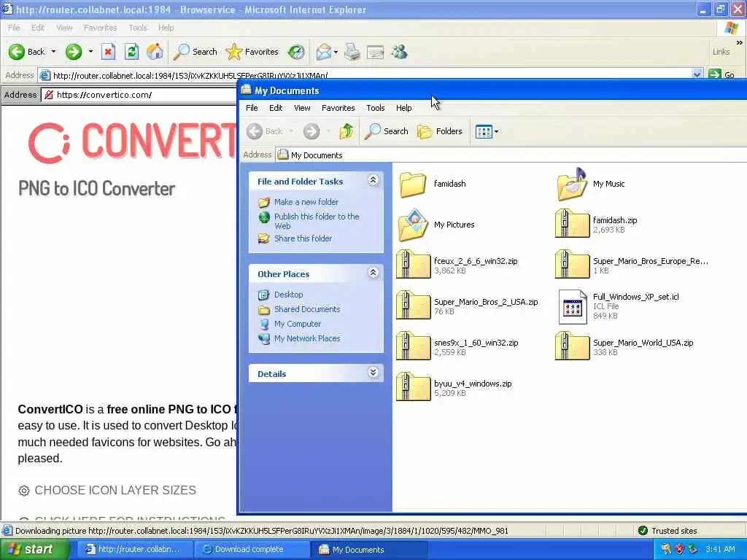Screen dimensions: 747x560
Task: Open Search in My Documents toolbar
Action: [x=387, y=131]
